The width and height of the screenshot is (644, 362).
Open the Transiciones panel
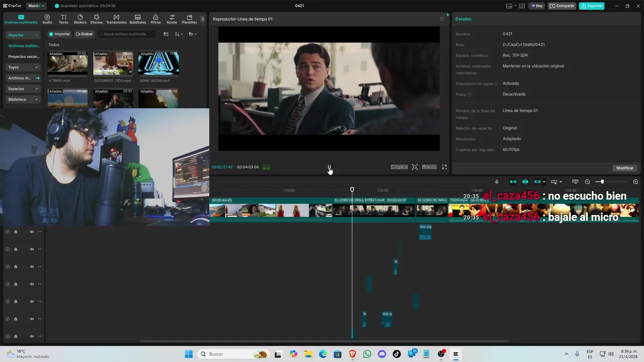[x=116, y=19]
